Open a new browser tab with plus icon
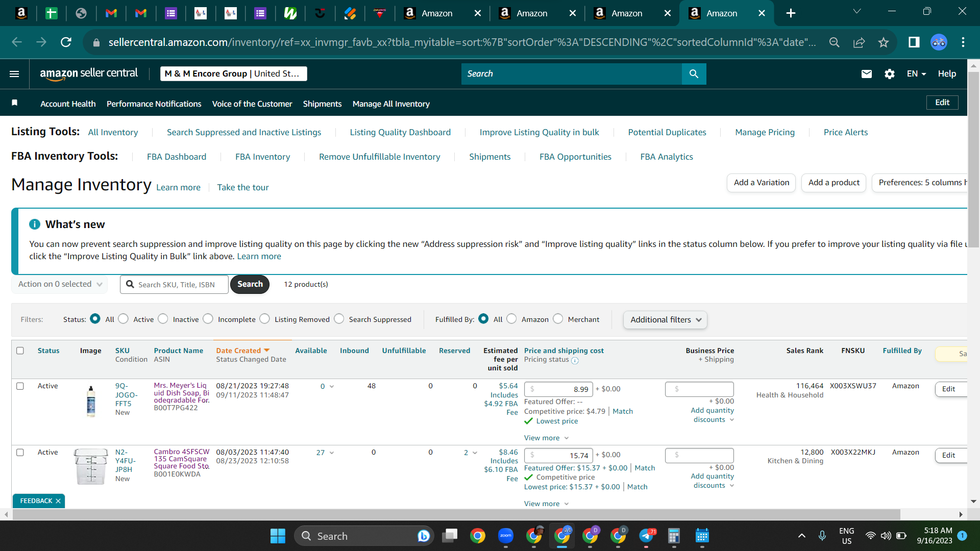980x551 pixels. pyautogui.click(x=791, y=13)
